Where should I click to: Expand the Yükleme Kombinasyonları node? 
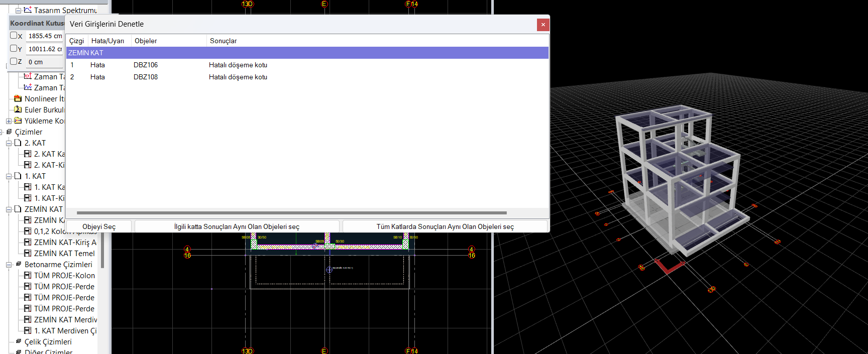9,121
